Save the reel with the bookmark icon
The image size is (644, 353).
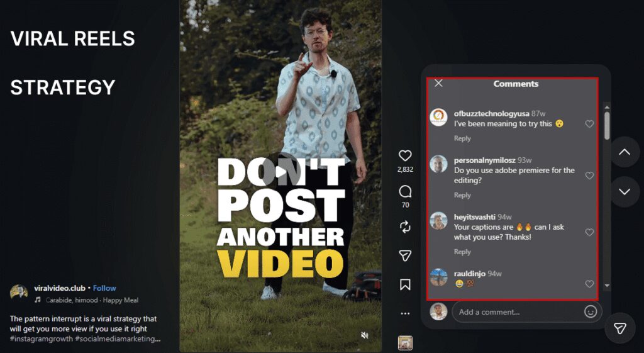coord(405,284)
